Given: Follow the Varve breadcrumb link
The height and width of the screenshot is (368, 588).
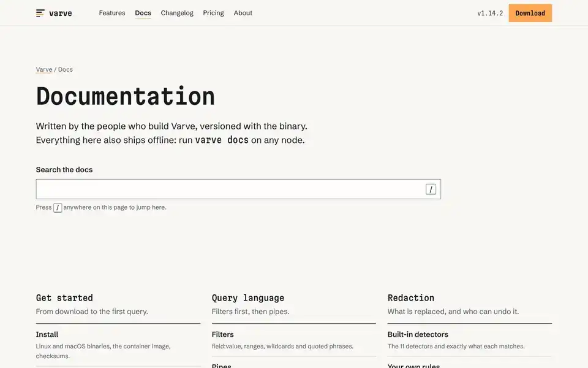Looking at the screenshot, I should point(44,69).
